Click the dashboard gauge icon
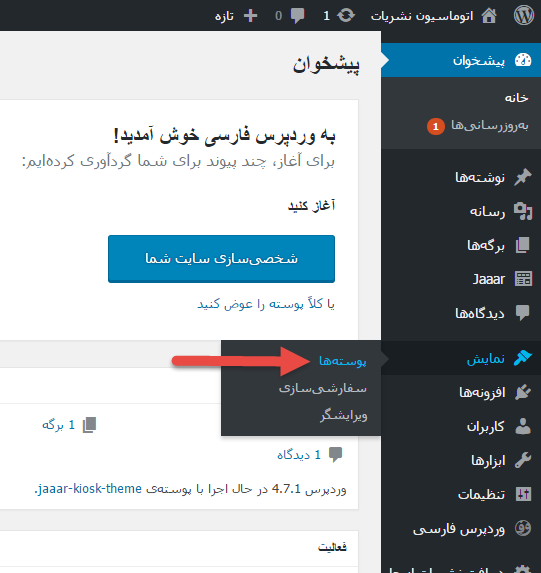The width and height of the screenshot is (541, 573). tap(523, 60)
